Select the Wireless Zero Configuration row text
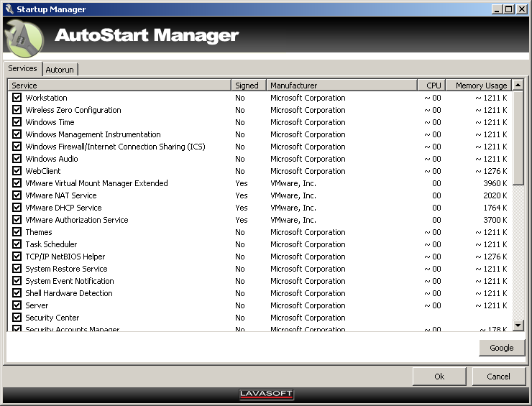 click(73, 110)
